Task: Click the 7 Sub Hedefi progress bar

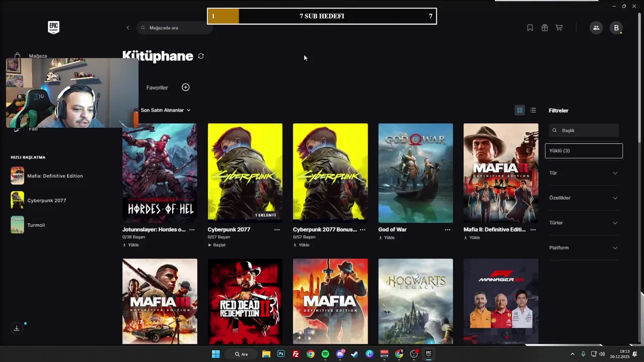Action: 322,16
